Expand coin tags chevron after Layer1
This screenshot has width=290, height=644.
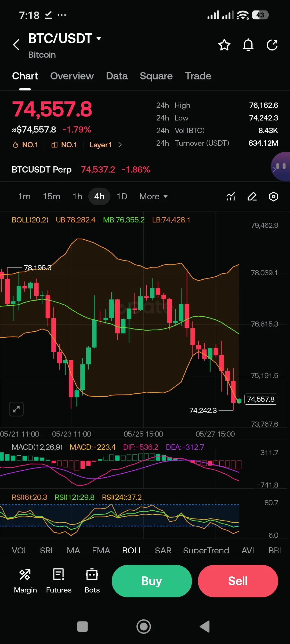pos(120,145)
